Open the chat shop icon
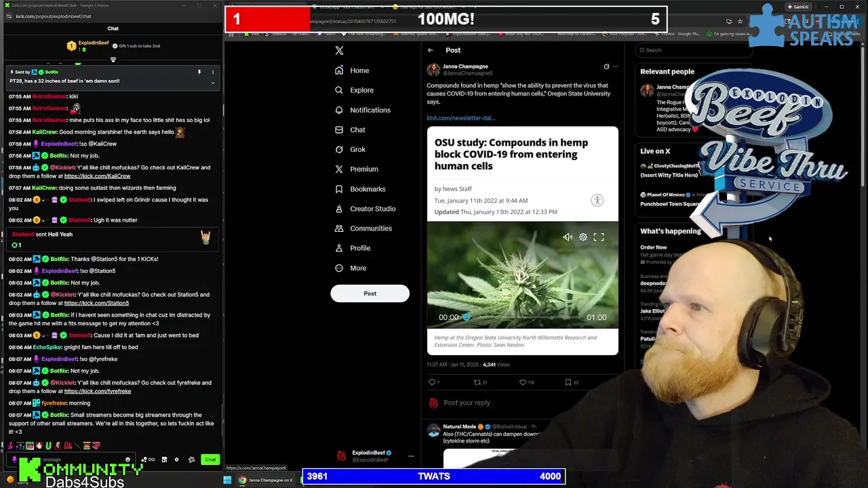The width and height of the screenshot is (868, 488). click(x=163, y=460)
